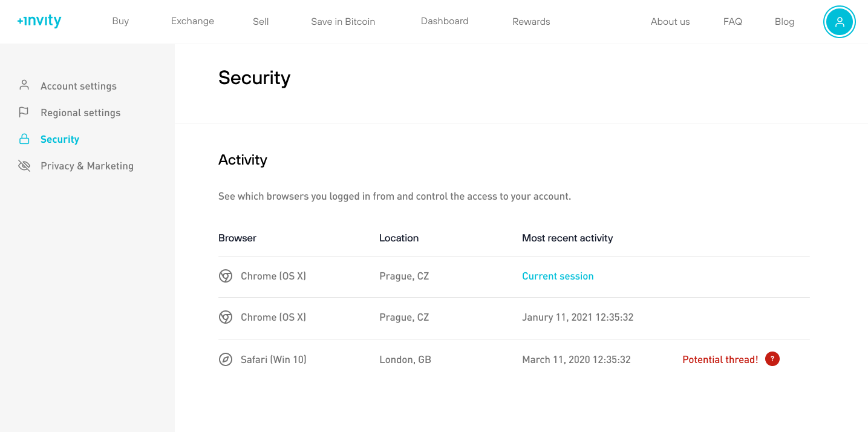Select the Exchange navigation item

click(192, 21)
